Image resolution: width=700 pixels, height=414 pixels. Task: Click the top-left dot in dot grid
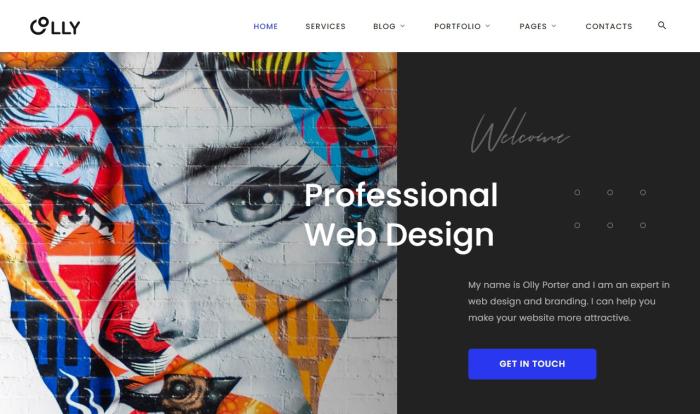click(x=577, y=192)
